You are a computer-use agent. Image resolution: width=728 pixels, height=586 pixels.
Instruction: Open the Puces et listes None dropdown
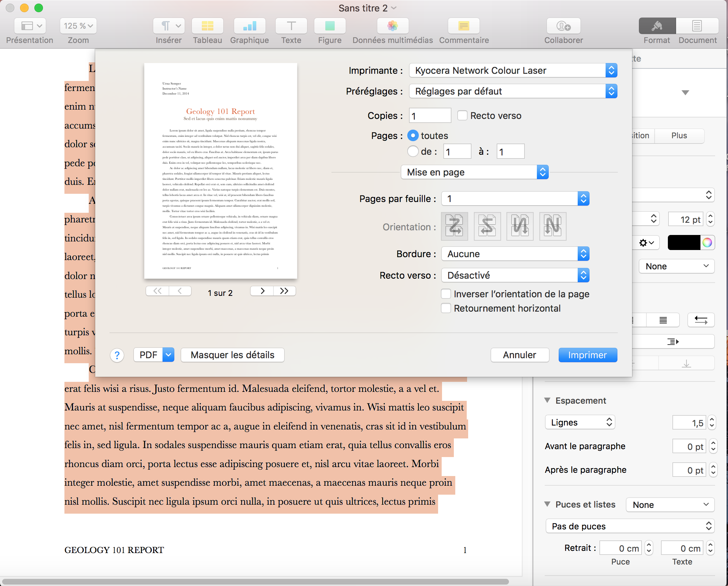pos(670,505)
